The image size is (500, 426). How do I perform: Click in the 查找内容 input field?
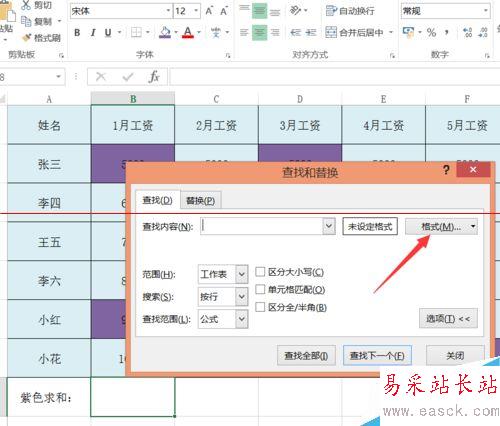coord(261,226)
